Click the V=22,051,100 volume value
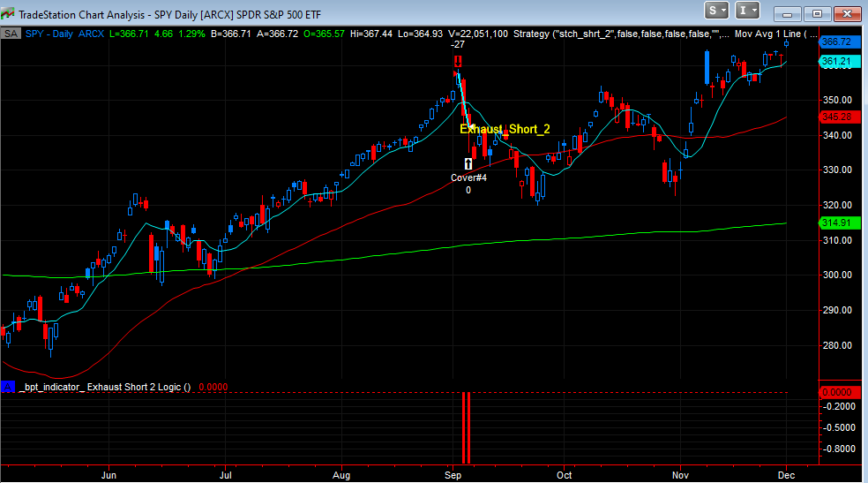This screenshot has height=483, width=868. [x=478, y=34]
